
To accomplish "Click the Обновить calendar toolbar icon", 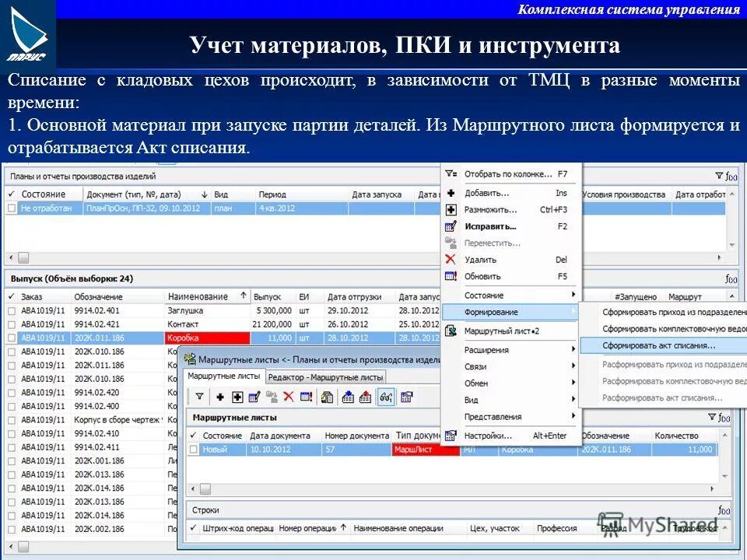I will click(306, 396).
